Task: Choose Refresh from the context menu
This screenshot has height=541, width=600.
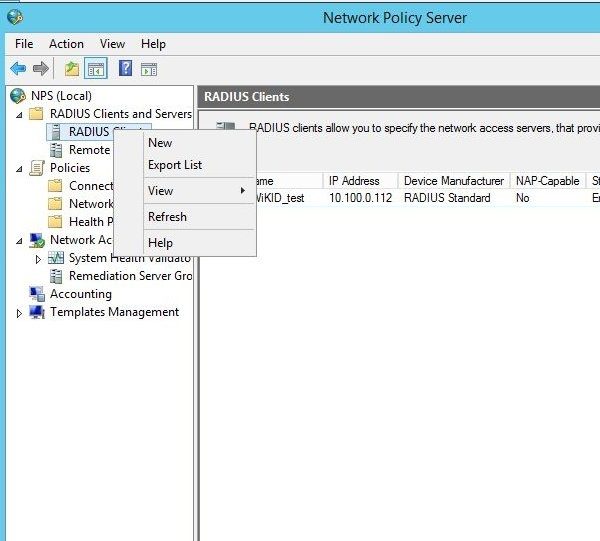Action: tap(199, 217)
